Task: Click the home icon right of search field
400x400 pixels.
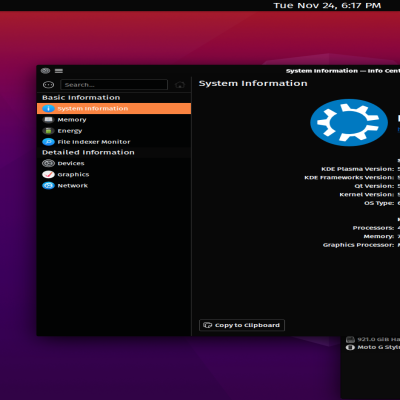Action: [180, 85]
